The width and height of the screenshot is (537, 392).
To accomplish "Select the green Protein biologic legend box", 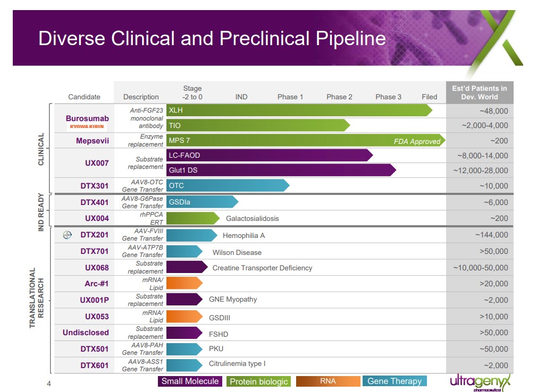I will tap(258, 381).
